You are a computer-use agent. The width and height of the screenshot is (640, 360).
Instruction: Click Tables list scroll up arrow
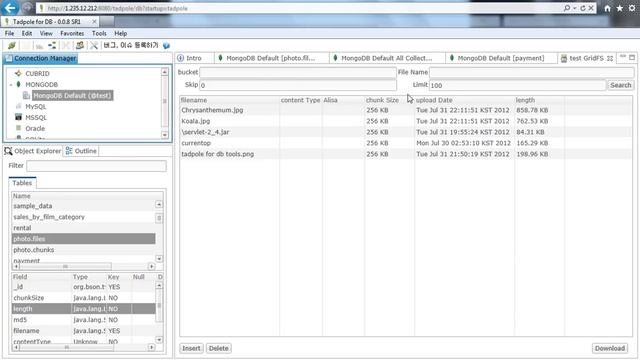click(159, 204)
